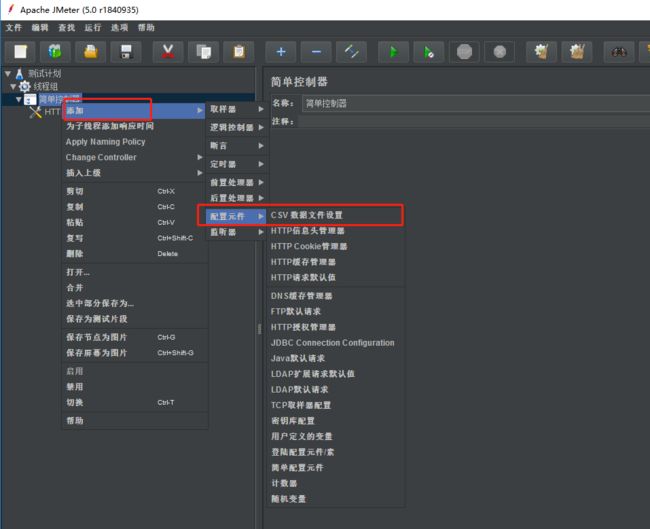The height and width of the screenshot is (529, 650).
Task: Open the Templates toolbar icon
Action: tap(55, 52)
